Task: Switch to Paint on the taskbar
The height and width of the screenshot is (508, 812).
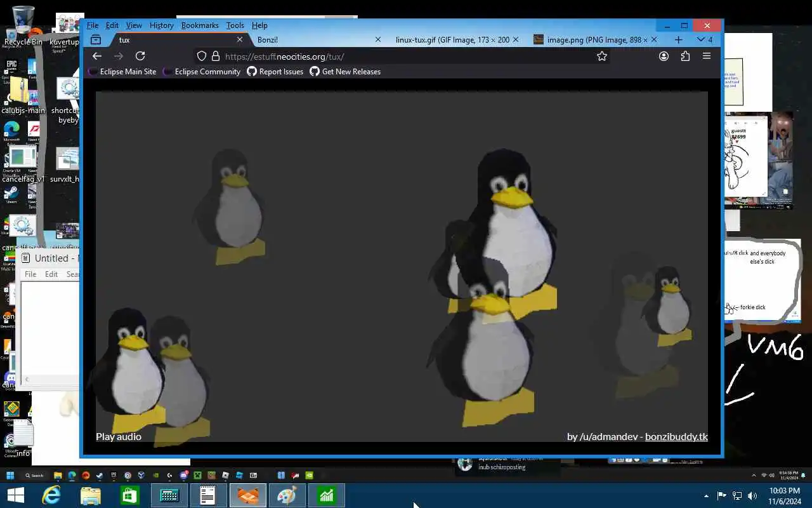Action: [287, 495]
